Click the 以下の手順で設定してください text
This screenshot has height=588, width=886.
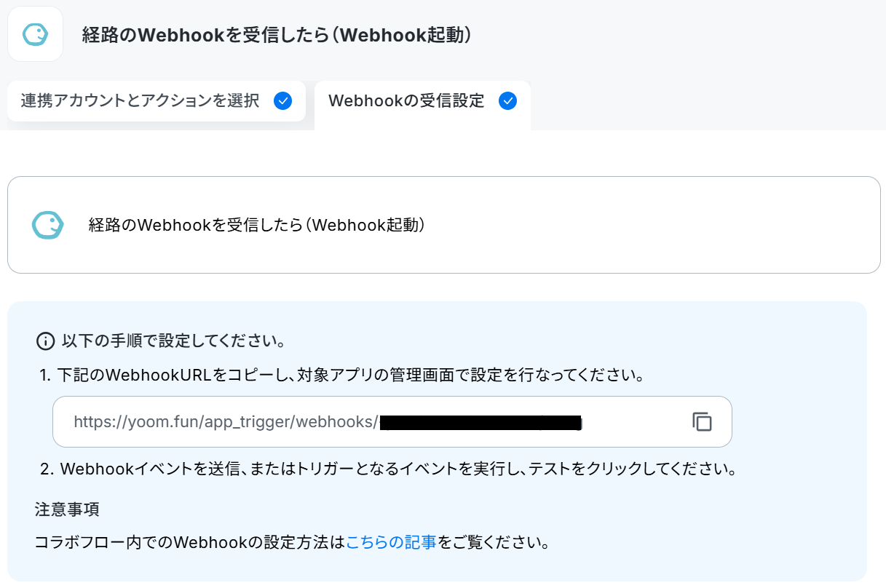tap(173, 341)
